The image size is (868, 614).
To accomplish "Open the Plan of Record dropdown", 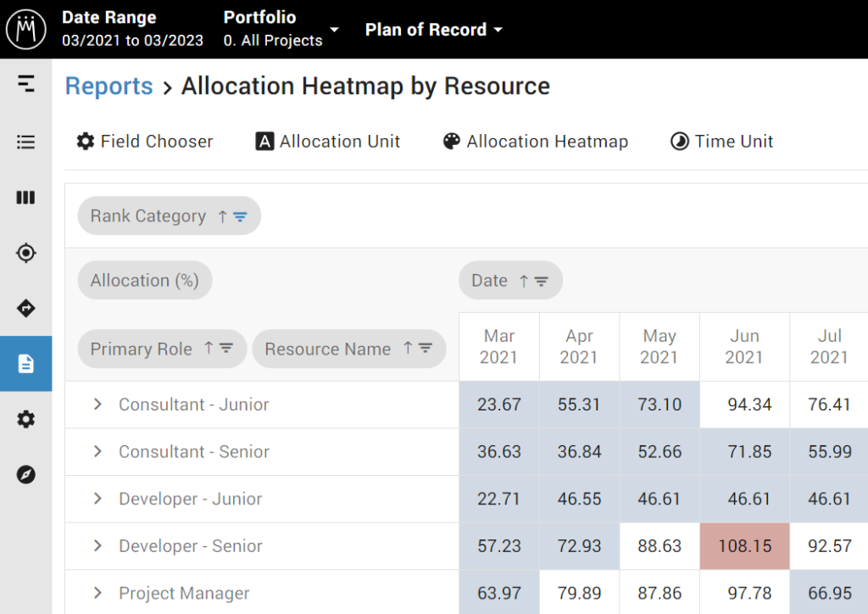I will (434, 30).
